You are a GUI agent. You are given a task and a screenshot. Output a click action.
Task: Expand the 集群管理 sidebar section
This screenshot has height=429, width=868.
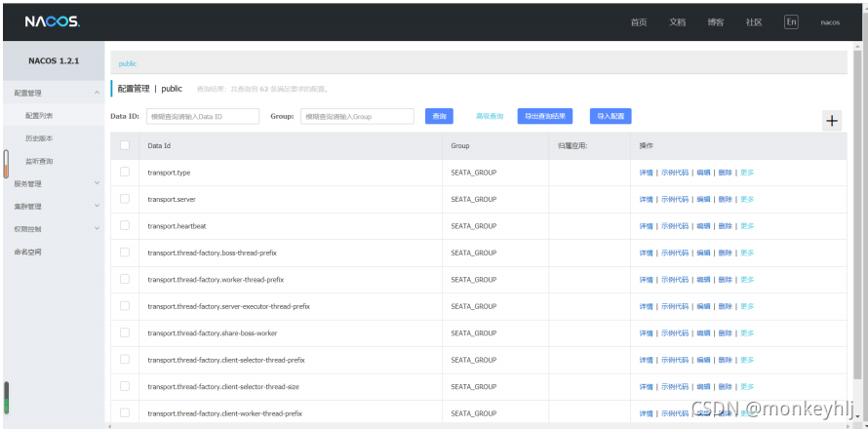point(54,207)
